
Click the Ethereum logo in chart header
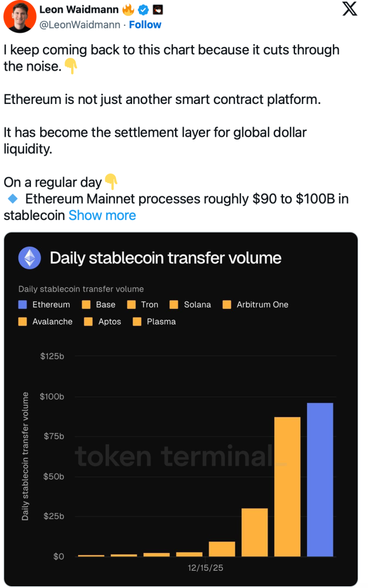coord(30,258)
